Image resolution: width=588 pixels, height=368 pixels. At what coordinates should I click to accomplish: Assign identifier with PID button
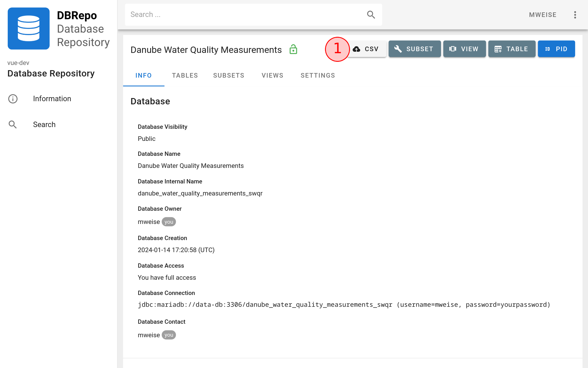coord(556,49)
